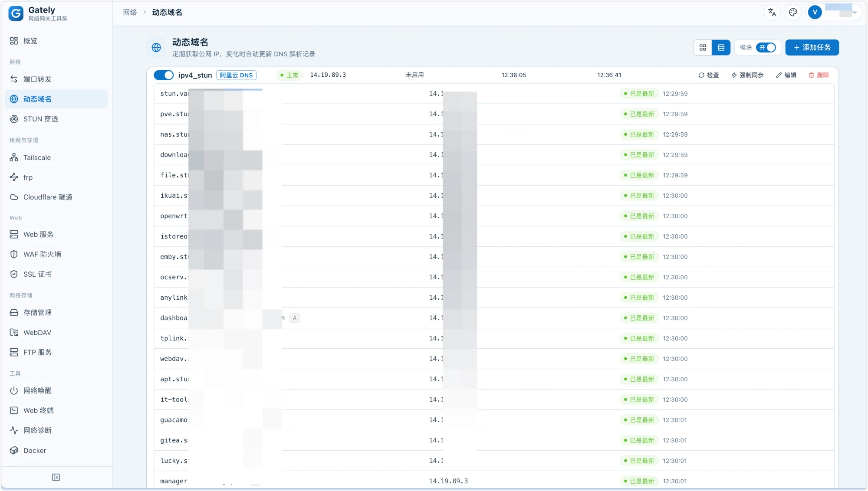Click the 端口转发 arrows icon
This screenshot has height=491, width=868.
click(14, 79)
